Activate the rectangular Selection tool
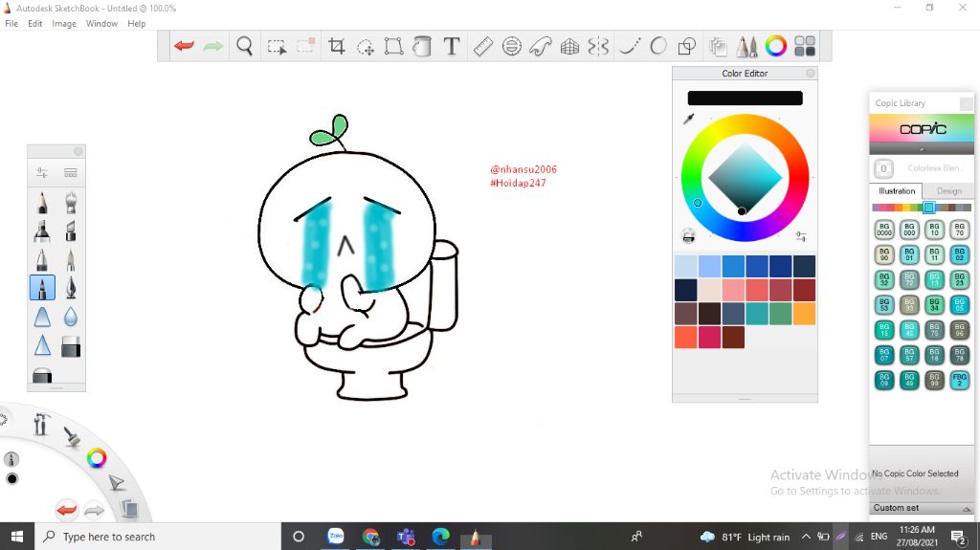The height and width of the screenshot is (550, 980). [x=277, y=46]
